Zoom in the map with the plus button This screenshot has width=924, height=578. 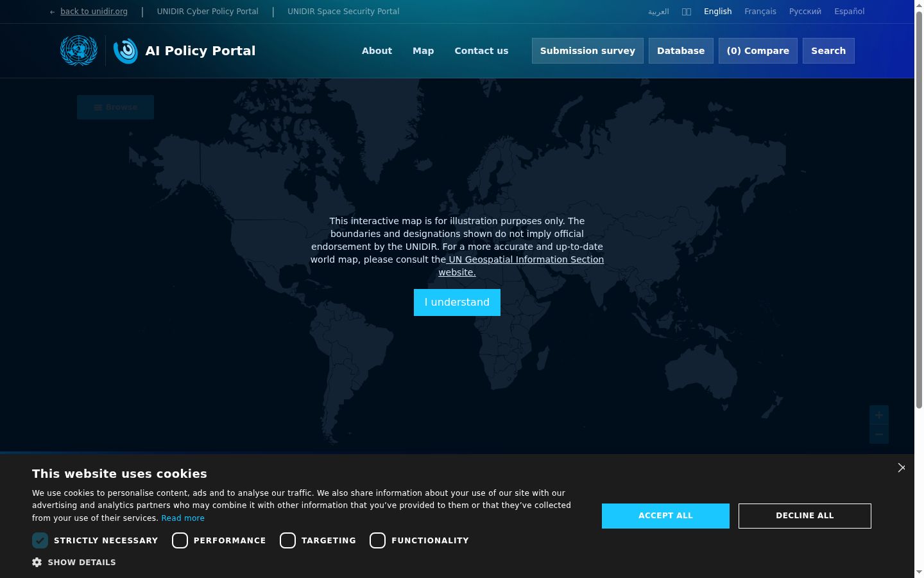point(879,415)
